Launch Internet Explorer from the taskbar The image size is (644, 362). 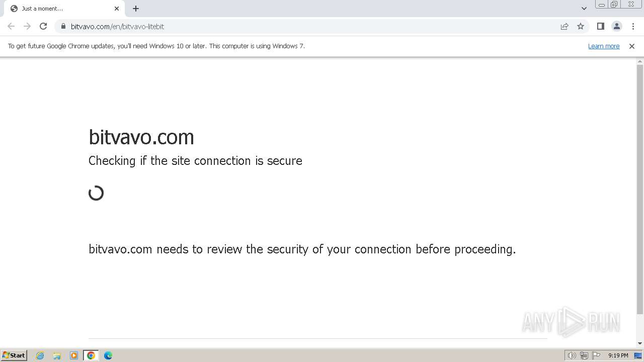point(40,355)
